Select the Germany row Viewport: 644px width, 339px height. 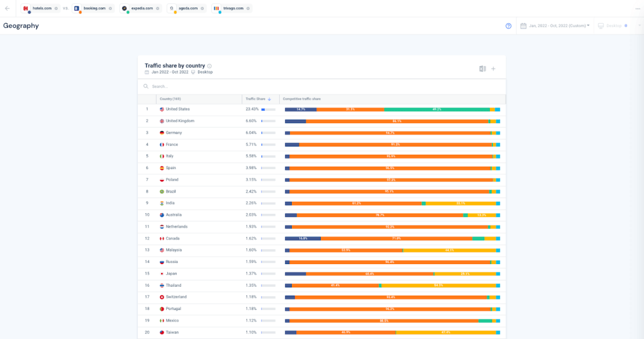(321, 133)
